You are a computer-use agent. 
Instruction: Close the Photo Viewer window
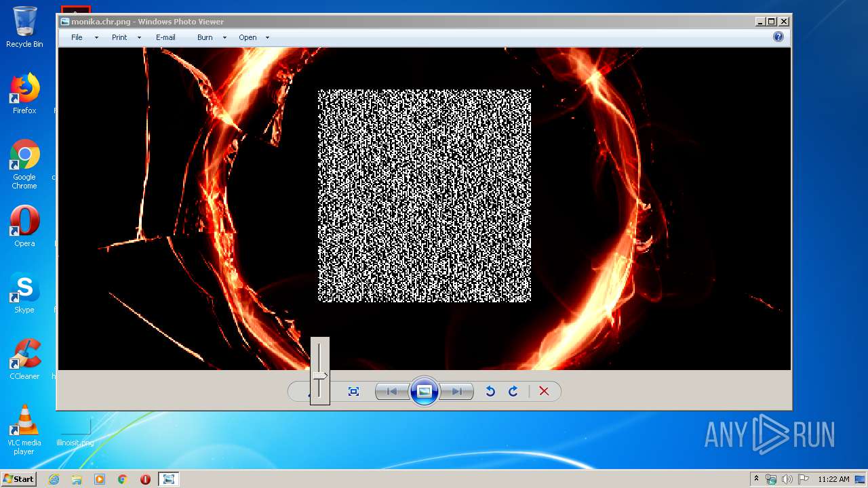coord(783,22)
